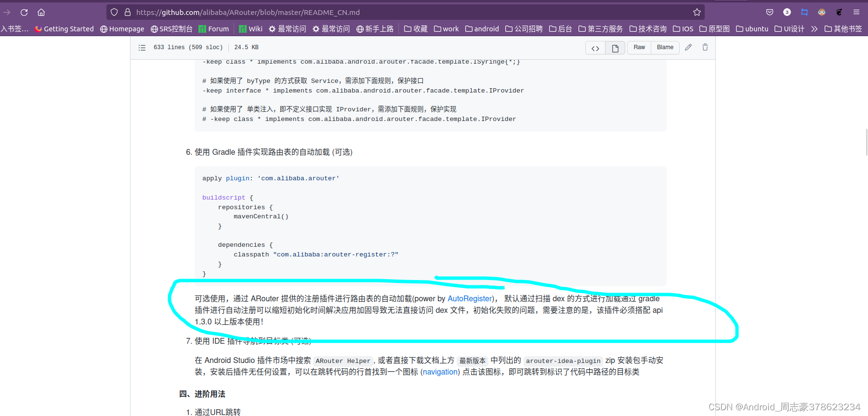Viewport: 868px width, 416px height.
Task: Open the ubuntu bookmark folder
Action: tap(752, 29)
